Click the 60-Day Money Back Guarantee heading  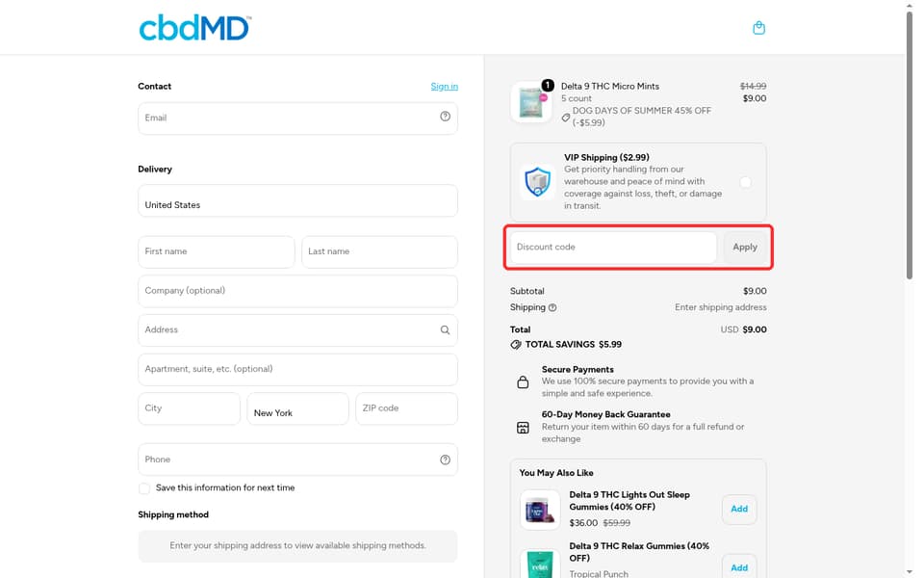point(605,414)
